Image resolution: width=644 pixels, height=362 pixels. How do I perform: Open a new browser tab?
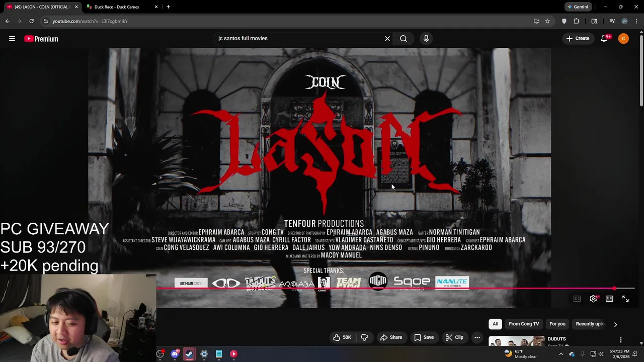tap(168, 7)
